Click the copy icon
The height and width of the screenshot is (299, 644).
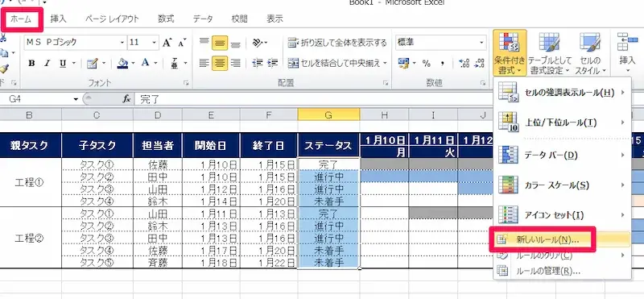pyautogui.click(x=4, y=52)
